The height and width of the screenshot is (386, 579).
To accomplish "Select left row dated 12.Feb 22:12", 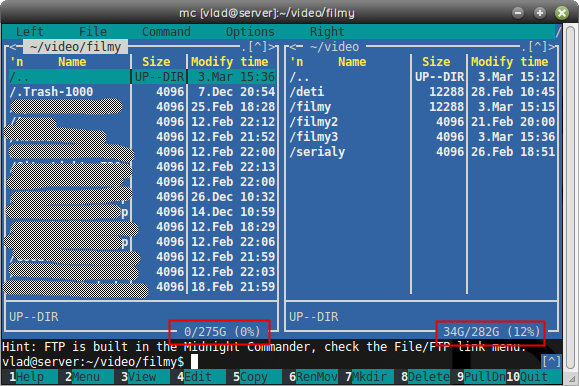I will coord(142,122).
